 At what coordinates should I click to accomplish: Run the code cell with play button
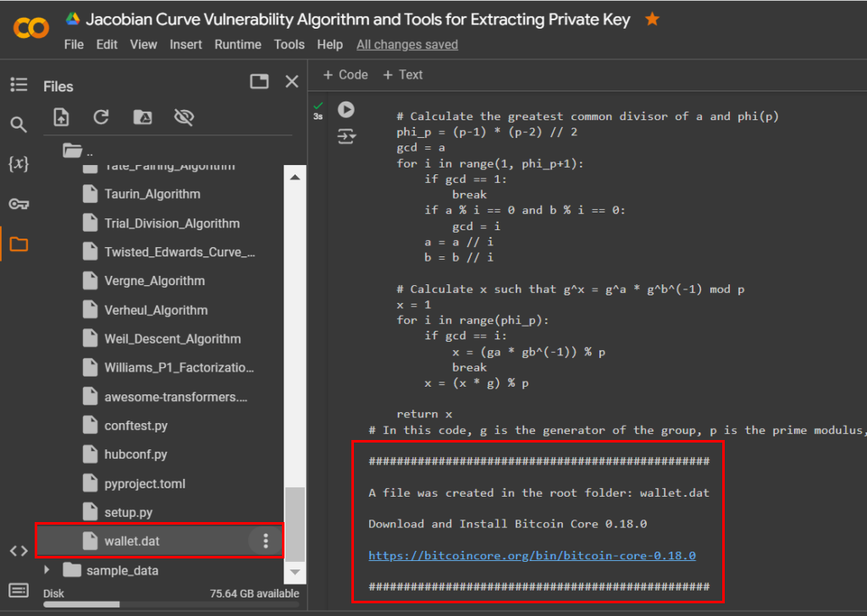pos(346,109)
